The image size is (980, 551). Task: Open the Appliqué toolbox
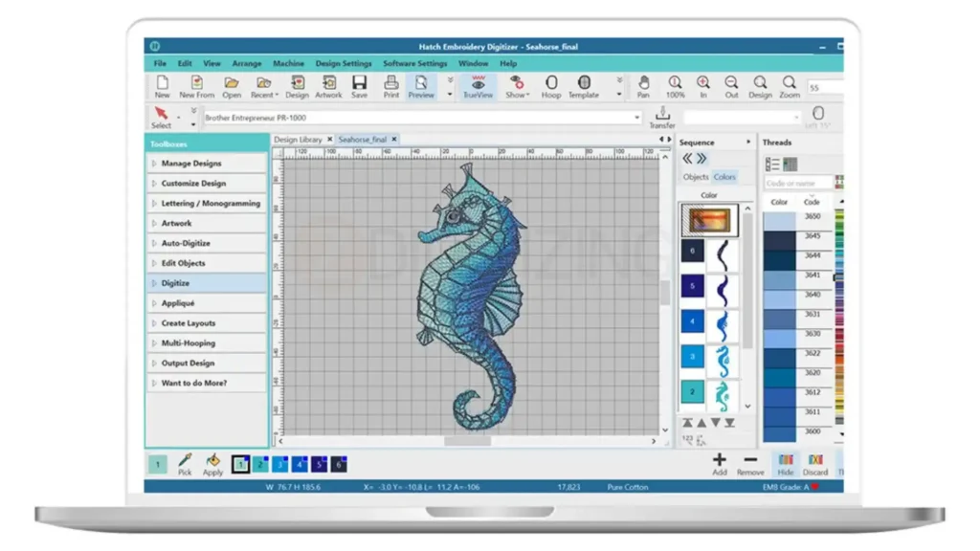(207, 303)
